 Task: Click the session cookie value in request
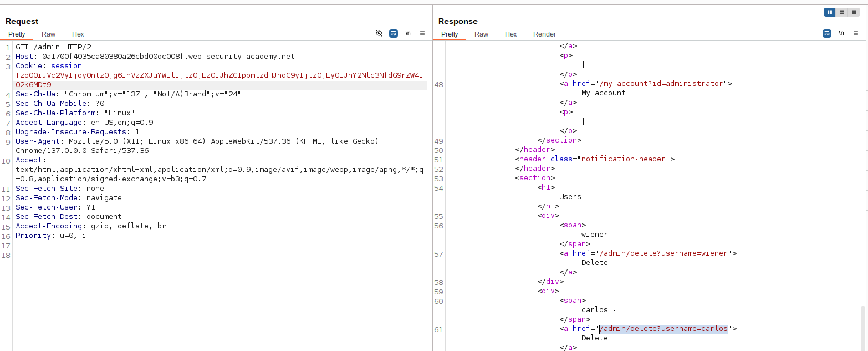[x=218, y=75]
